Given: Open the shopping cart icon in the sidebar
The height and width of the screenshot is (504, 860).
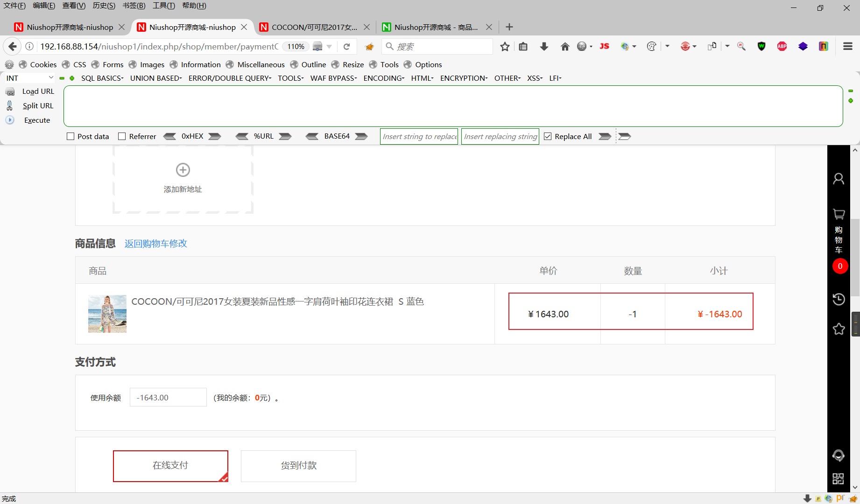Looking at the screenshot, I should coord(839,214).
